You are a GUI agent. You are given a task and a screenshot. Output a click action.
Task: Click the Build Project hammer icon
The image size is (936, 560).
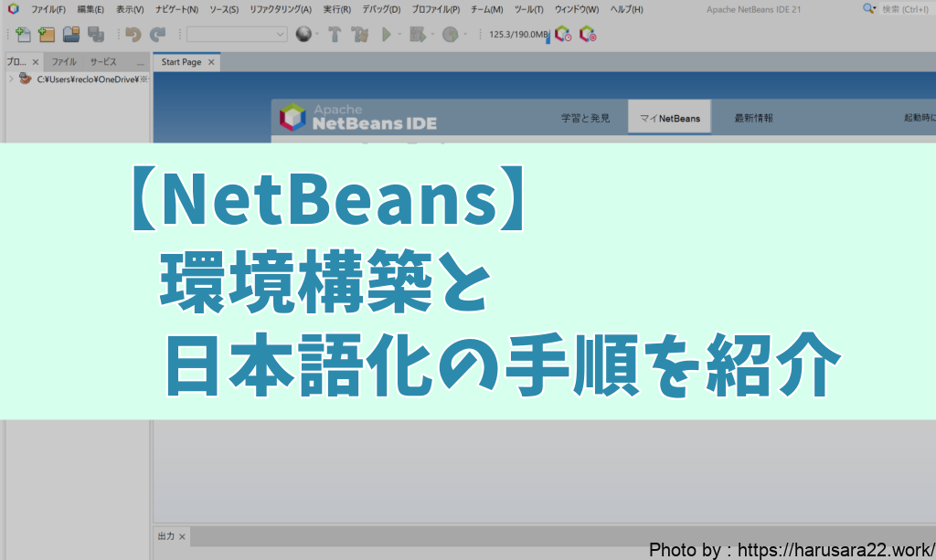coord(335,35)
